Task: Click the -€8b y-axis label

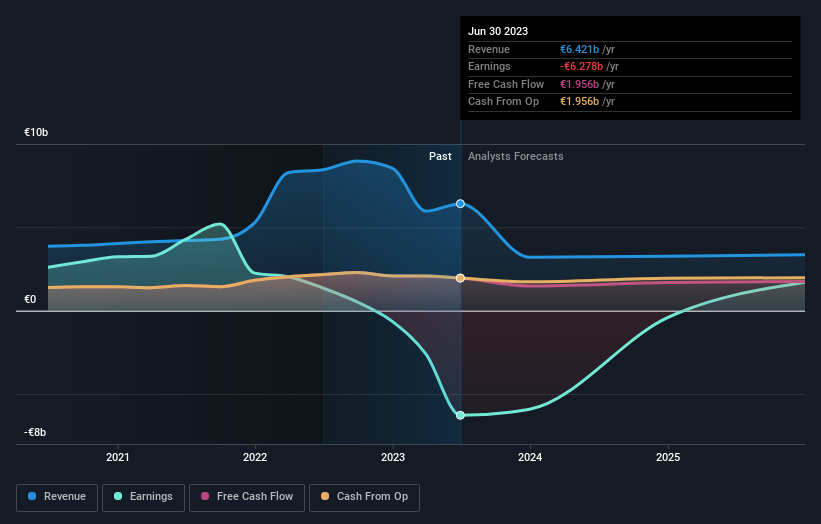Action: point(35,432)
